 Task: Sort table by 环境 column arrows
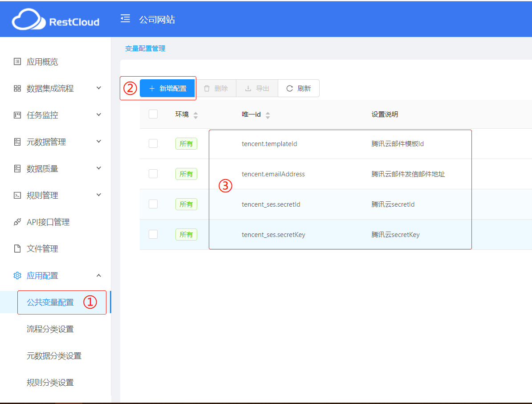point(195,115)
